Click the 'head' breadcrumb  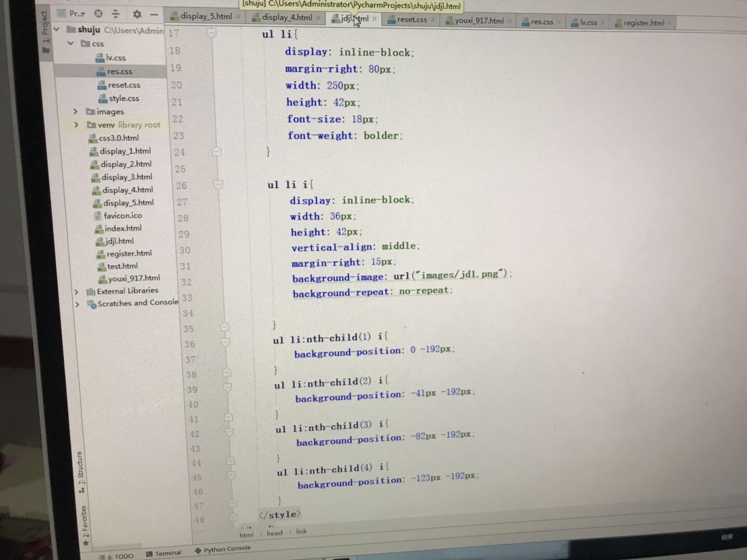pos(275,533)
